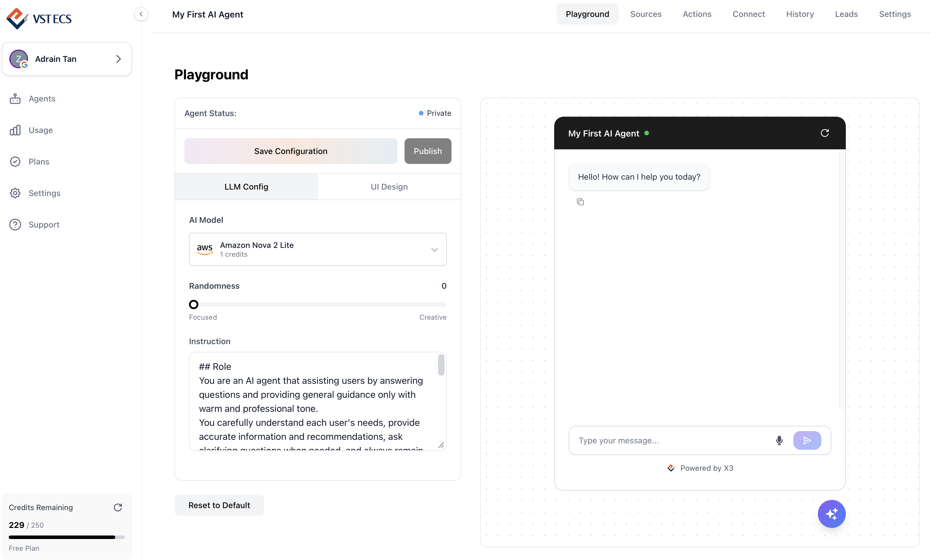The image size is (931, 560).
Task: Click the Free Plan label
Action: pos(24,548)
